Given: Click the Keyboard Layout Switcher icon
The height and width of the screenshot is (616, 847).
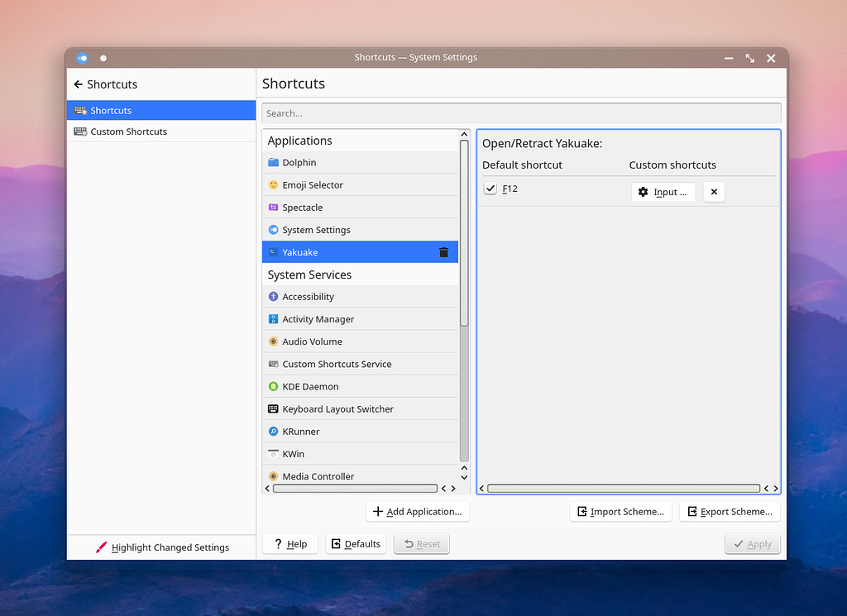Looking at the screenshot, I should pos(274,408).
